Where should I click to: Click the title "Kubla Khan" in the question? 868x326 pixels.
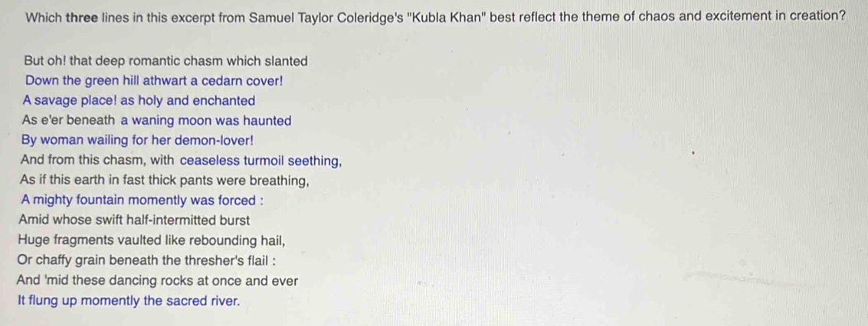[x=447, y=16]
